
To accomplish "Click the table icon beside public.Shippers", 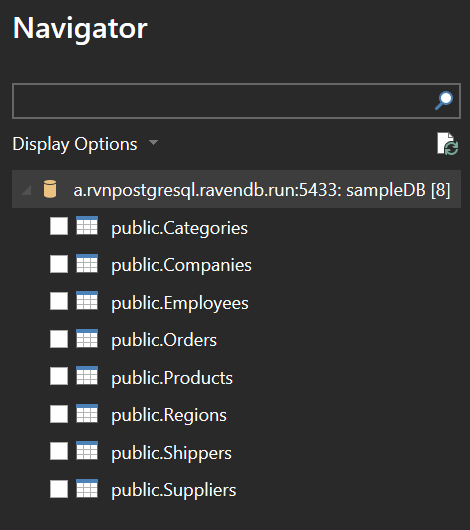I will point(87,451).
